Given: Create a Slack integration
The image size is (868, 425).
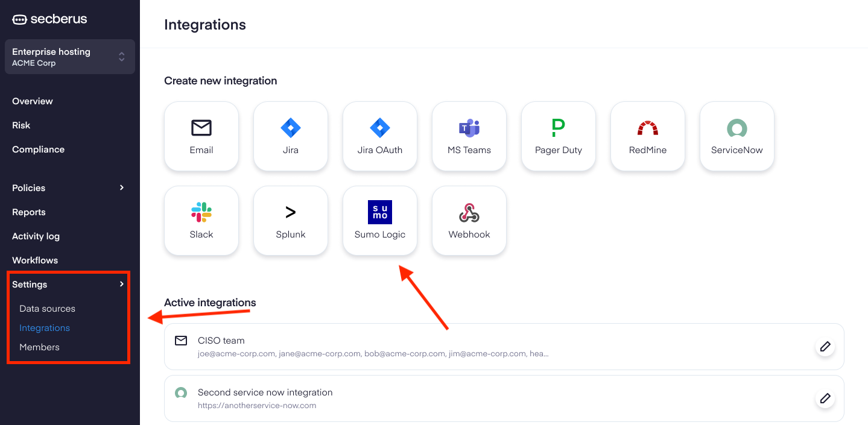Looking at the screenshot, I should click(201, 221).
